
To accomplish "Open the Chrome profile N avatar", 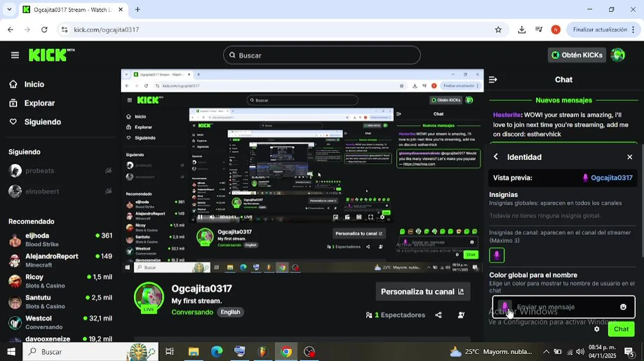I will pyautogui.click(x=556, y=30).
